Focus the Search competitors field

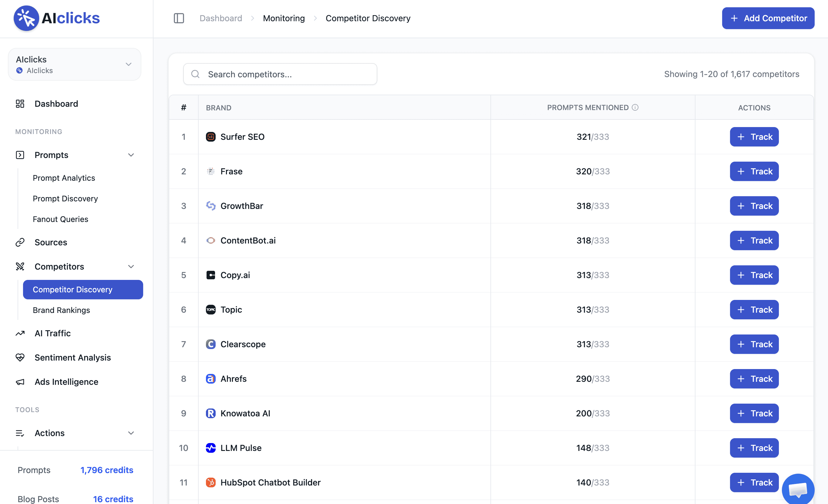(280, 74)
